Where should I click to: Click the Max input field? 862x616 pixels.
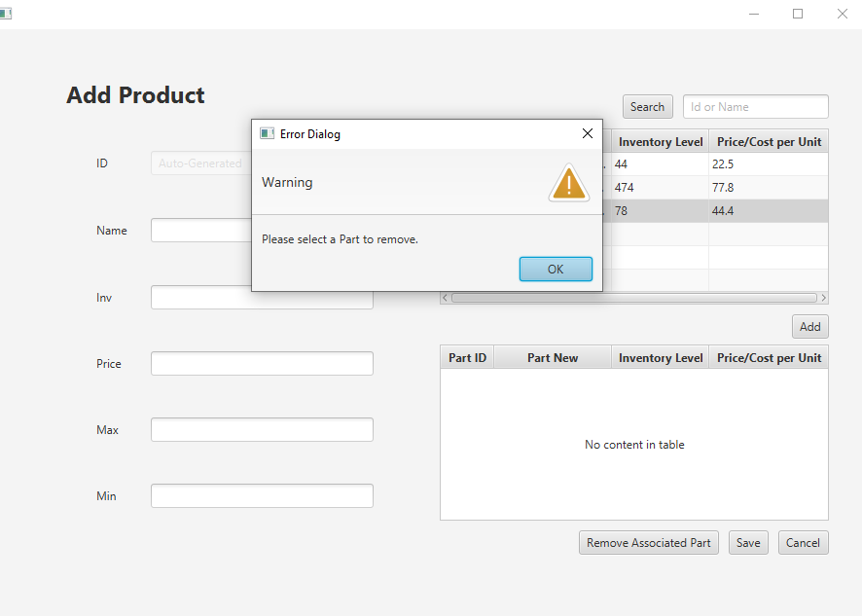pos(263,429)
